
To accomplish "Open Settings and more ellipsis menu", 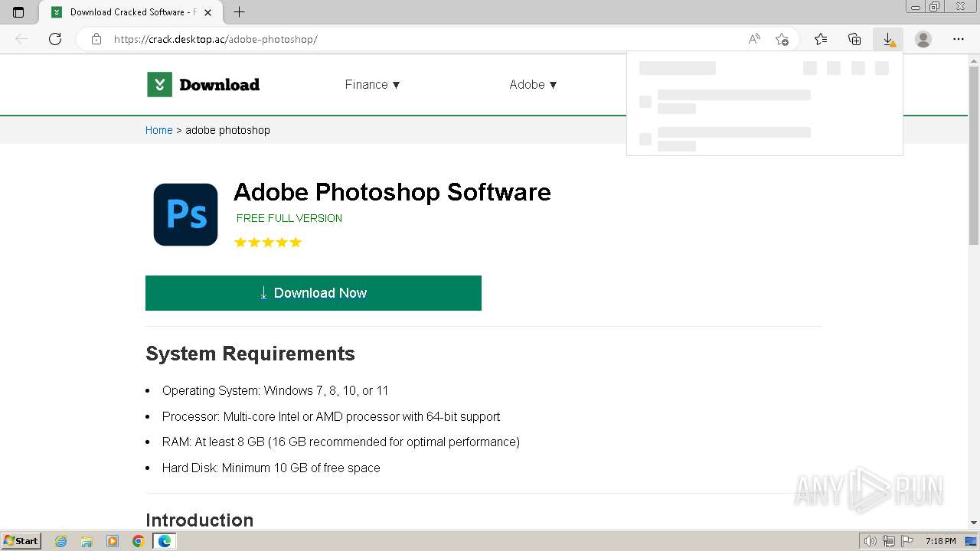I will pyautogui.click(x=959, y=39).
